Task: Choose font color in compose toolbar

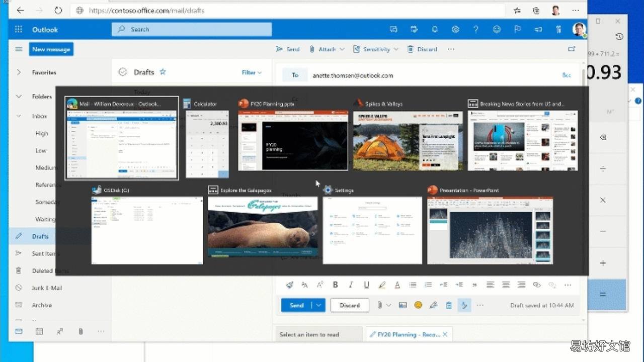Action: click(x=397, y=285)
